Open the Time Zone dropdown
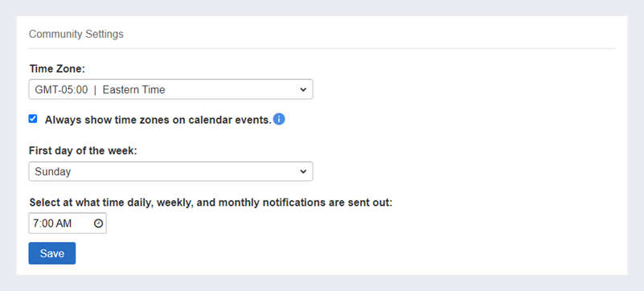 171,89
